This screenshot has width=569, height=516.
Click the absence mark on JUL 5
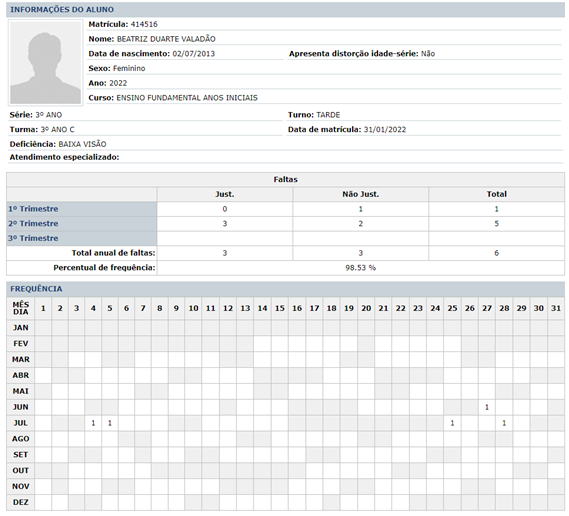click(110, 423)
